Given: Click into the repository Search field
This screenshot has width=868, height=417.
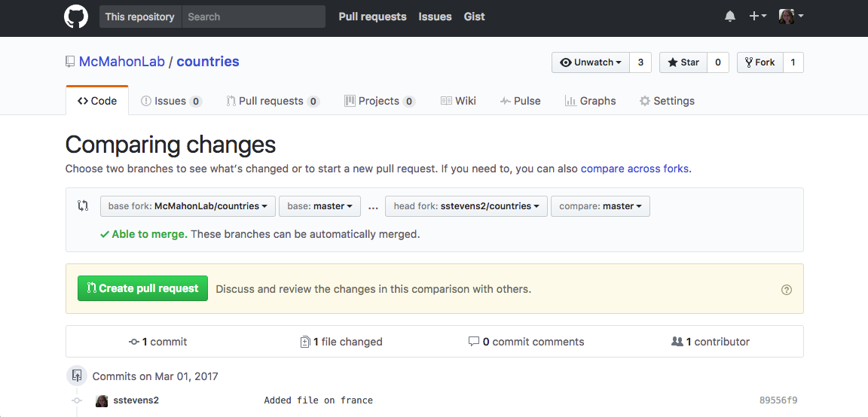Looking at the screenshot, I should click(x=253, y=17).
